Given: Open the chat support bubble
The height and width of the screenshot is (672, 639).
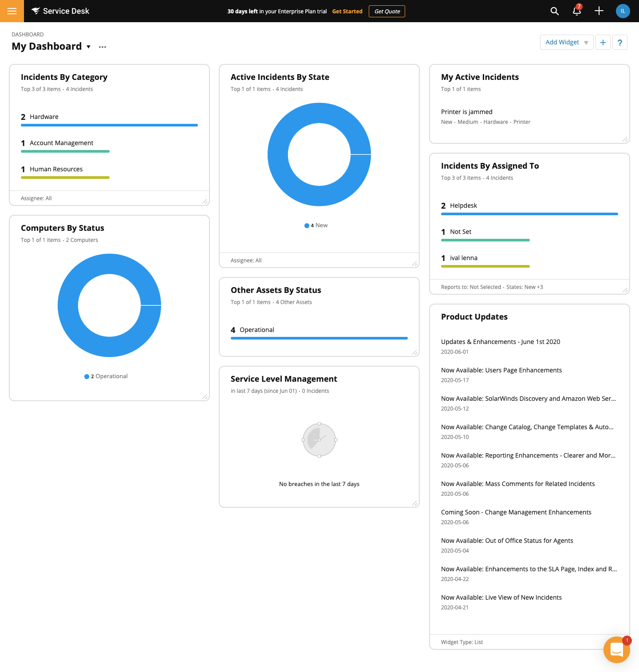Looking at the screenshot, I should 617,650.
